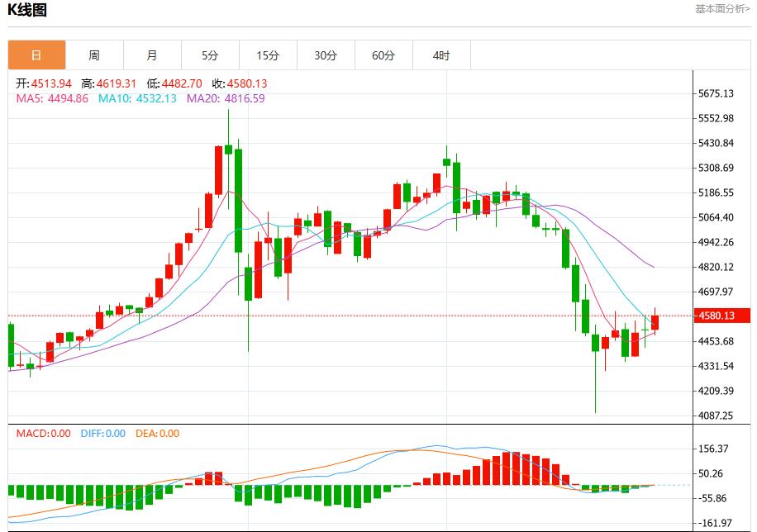Switch to the 周 weekly tab
757x532 pixels.
tap(94, 55)
